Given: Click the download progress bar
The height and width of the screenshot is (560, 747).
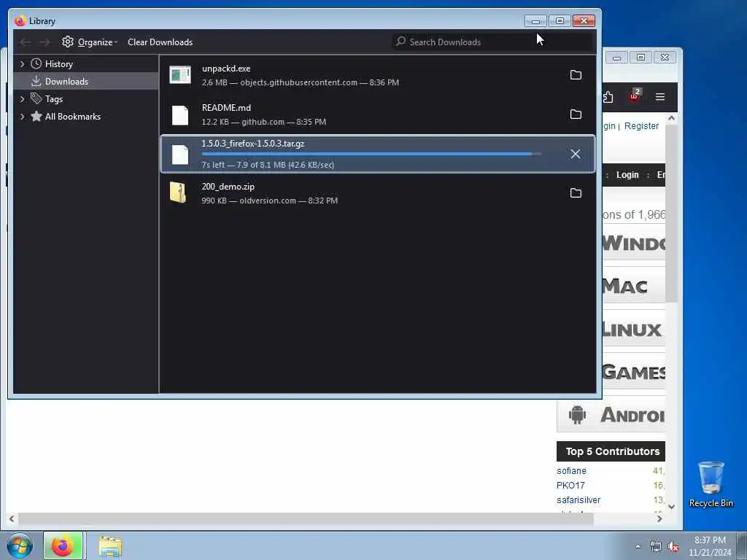Looking at the screenshot, I should (x=371, y=154).
